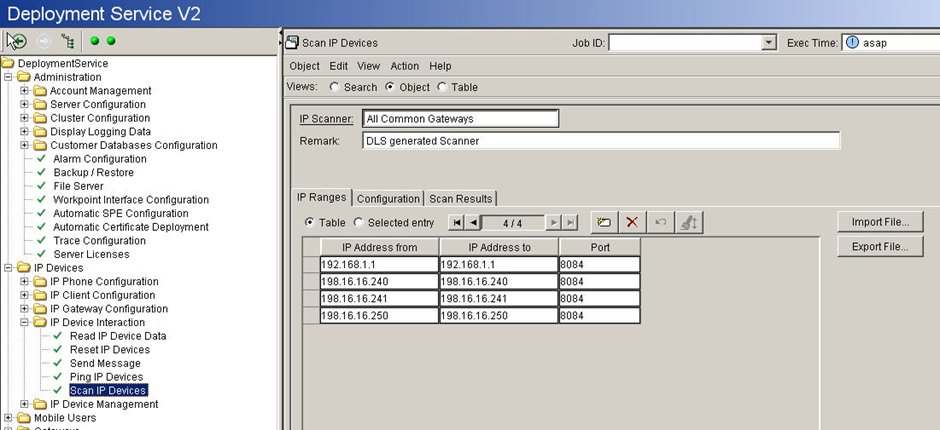The height and width of the screenshot is (430, 940).
Task: Select the Object view radio button
Action: [x=390, y=87]
